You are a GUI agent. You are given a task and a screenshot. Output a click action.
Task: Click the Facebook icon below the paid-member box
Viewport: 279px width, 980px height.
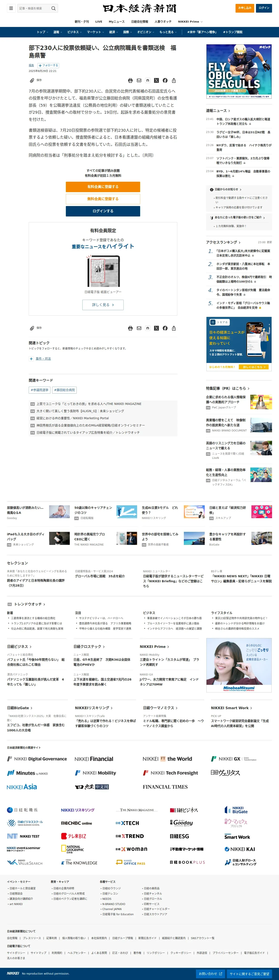[x=165, y=328]
